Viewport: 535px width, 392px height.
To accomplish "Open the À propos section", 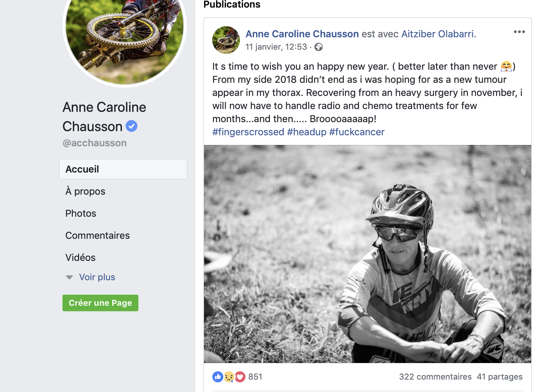I will pyautogui.click(x=85, y=191).
